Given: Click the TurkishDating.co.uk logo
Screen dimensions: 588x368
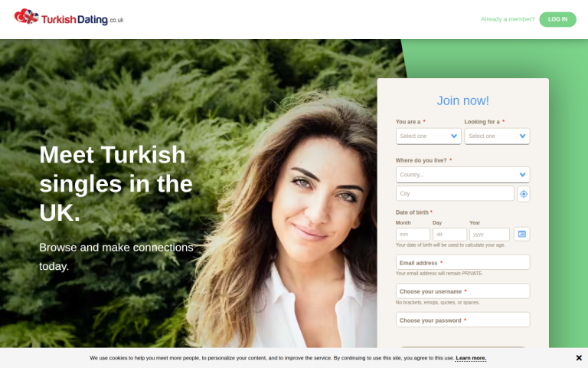Looking at the screenshot, I should tap(69, 18).
